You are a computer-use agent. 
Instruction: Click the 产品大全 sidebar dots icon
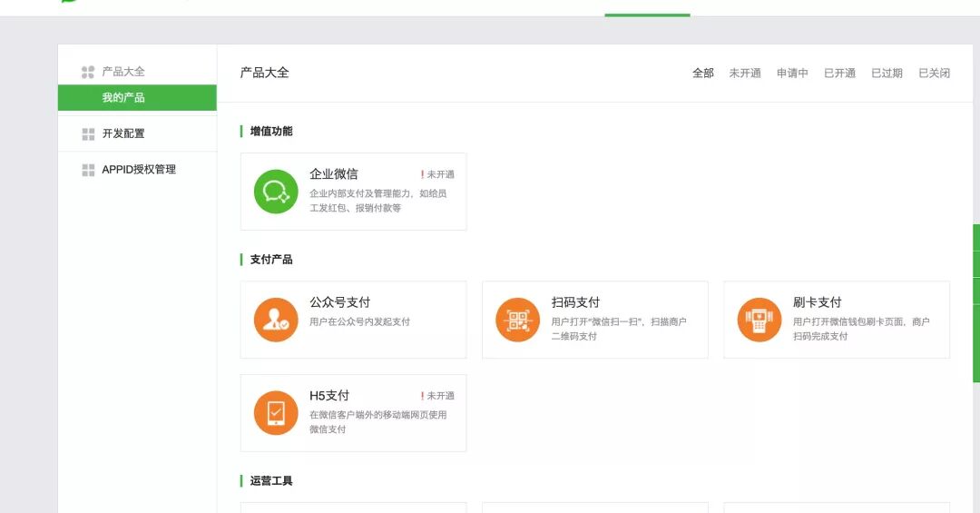click(x=88, y=72)
